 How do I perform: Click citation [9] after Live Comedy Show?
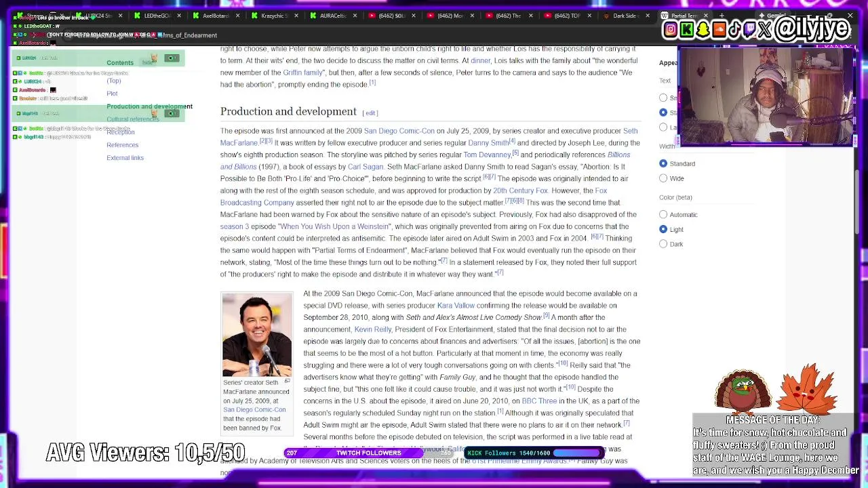(x=546, y=315)
